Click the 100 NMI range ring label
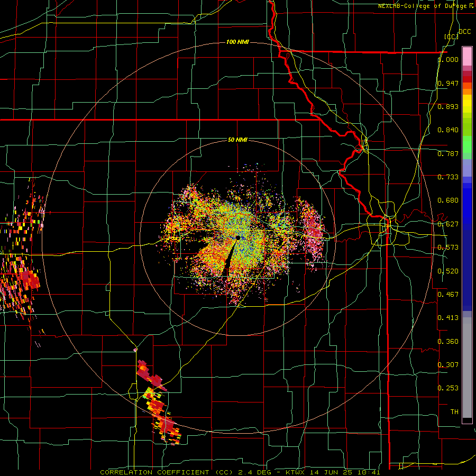This screenshot has width=476, height=476. point(237,42)
